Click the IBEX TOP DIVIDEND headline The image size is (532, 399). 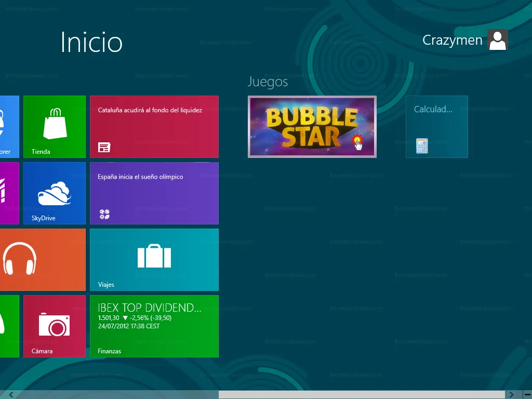click(149, 308)
